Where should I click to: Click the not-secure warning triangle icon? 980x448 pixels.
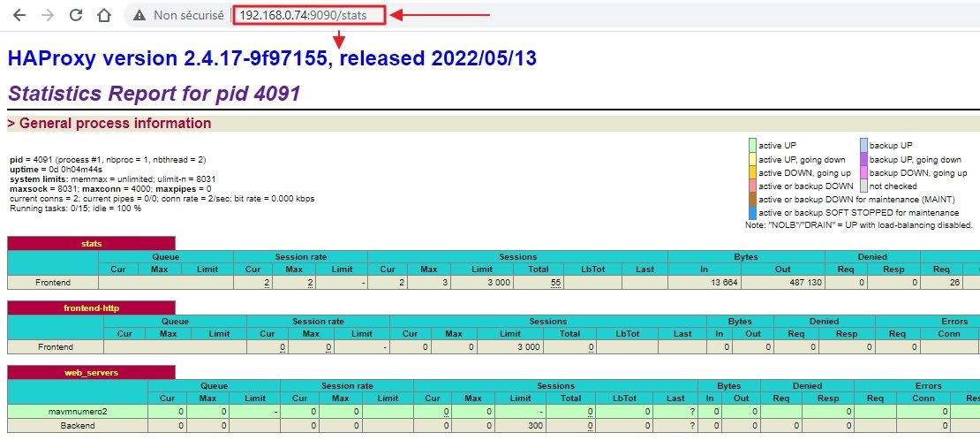pyautogui.click(x=139, y=16)
